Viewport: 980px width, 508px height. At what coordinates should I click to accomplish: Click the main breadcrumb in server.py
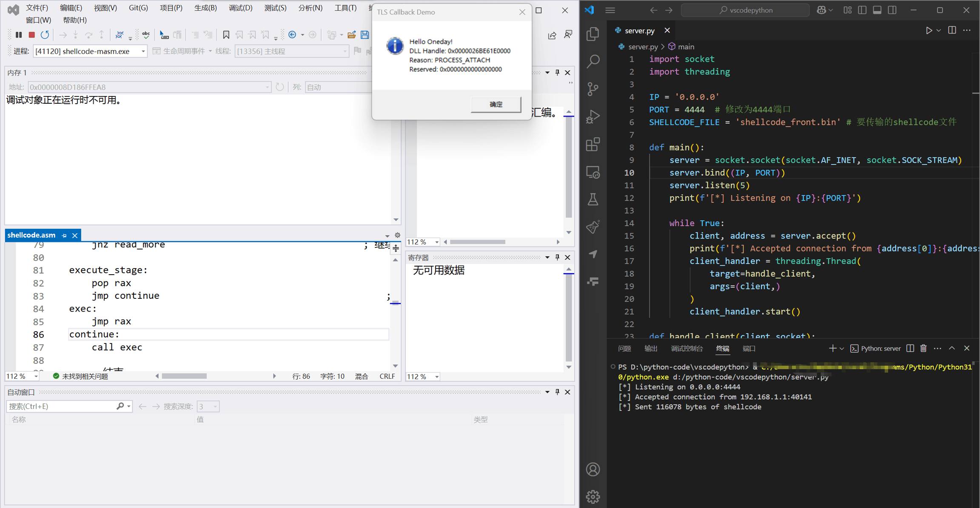point(686,47)
